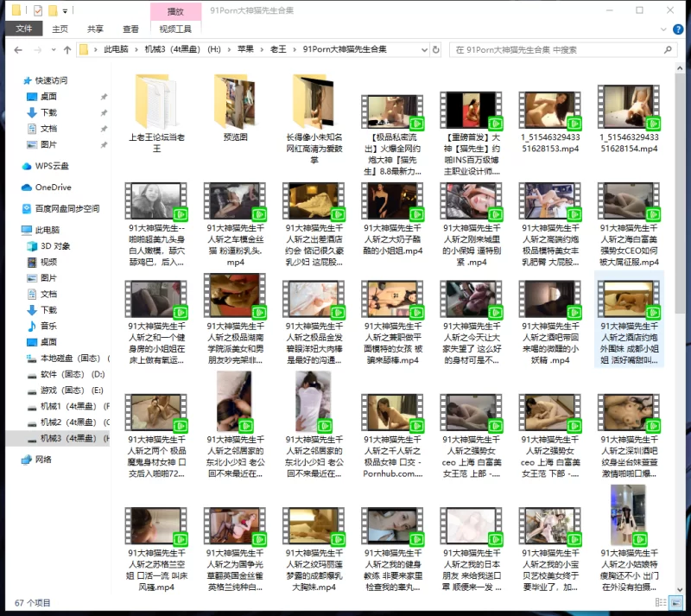Select the 上老王论坛当老王 folder
691x616 pixels.
click(156, 112)
